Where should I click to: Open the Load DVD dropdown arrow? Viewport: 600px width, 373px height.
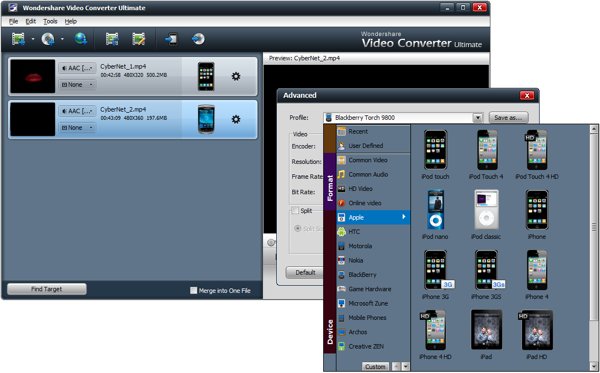tap(62, 39)
